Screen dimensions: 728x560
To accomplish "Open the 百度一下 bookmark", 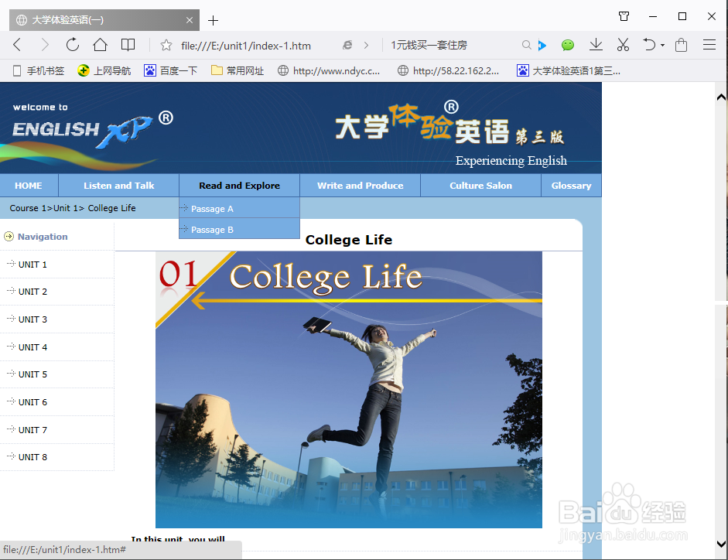I will click(171, 70).
